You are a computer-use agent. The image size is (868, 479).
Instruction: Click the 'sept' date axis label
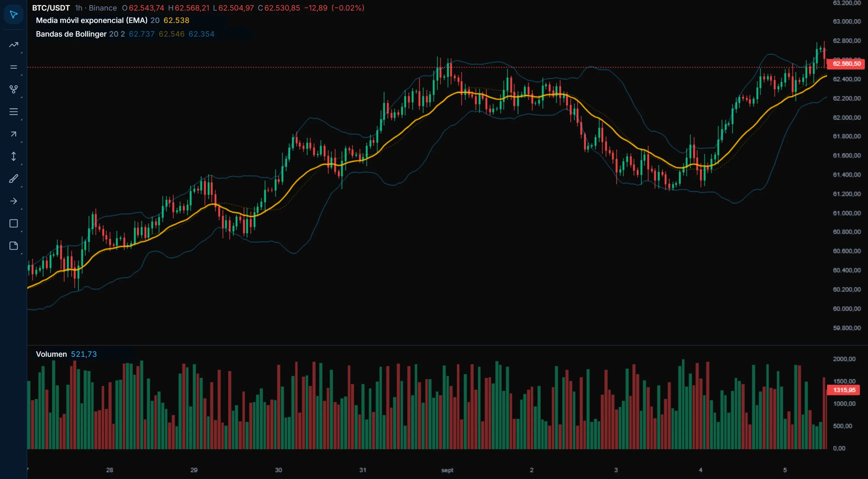click(447, 470)
